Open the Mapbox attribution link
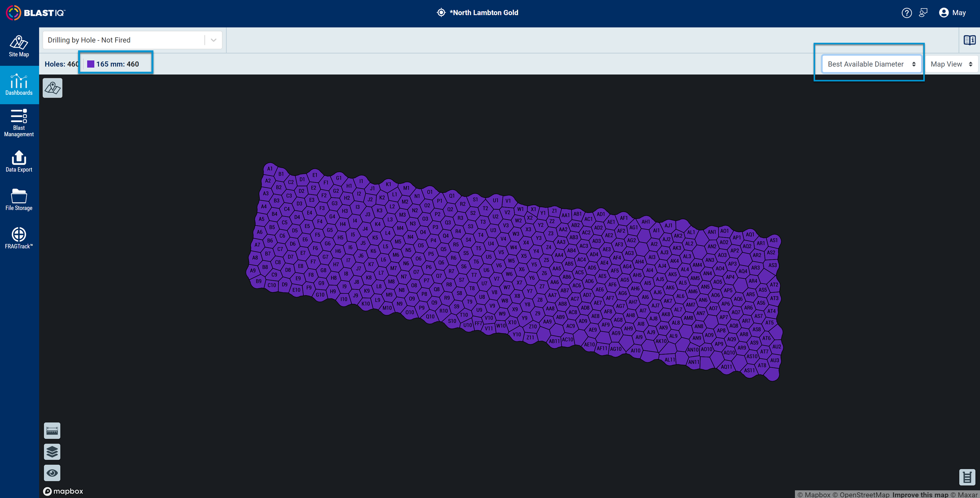Viewport: 980px width, 498px height. (x=814, y=494)
